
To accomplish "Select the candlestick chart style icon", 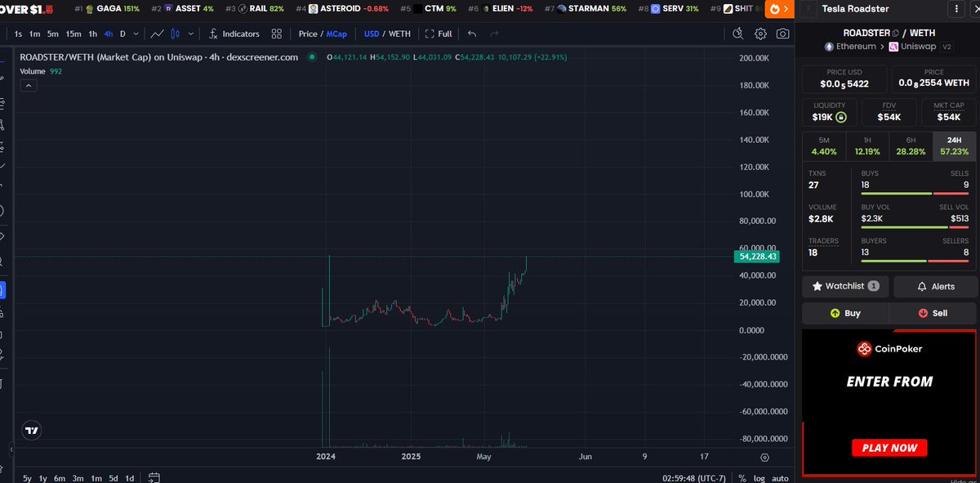I will pos(175,34).
